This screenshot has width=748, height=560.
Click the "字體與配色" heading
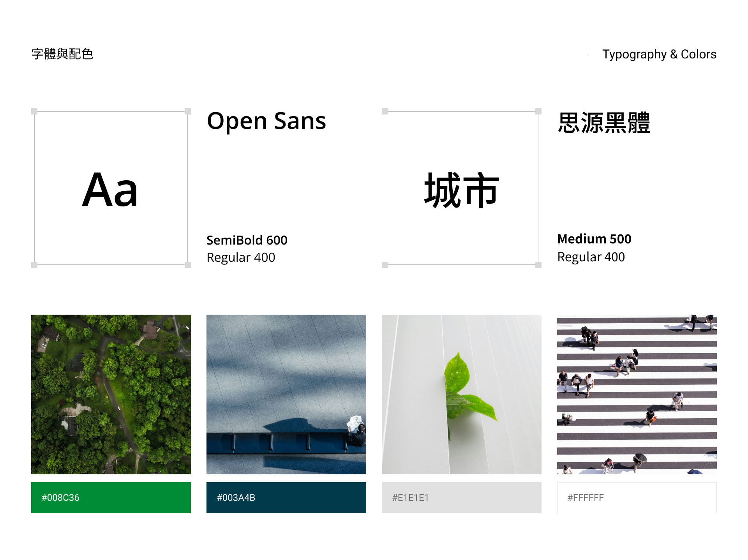tap(62, 54)
